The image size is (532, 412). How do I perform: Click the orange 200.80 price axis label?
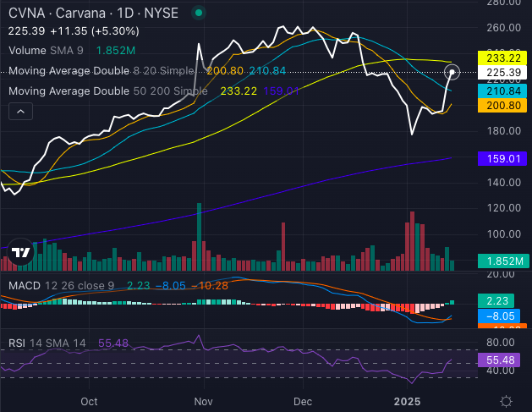coord(502,106)
